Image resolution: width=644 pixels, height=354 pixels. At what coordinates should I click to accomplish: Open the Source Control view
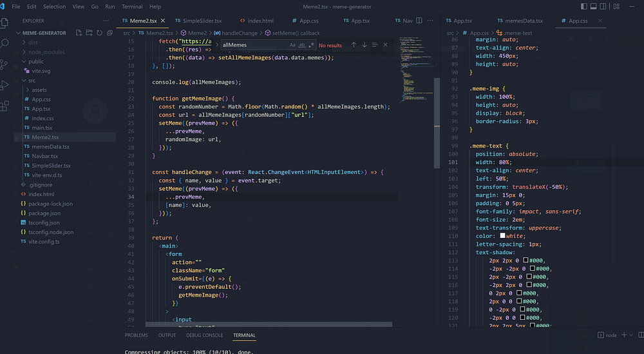tap(6, 64)
